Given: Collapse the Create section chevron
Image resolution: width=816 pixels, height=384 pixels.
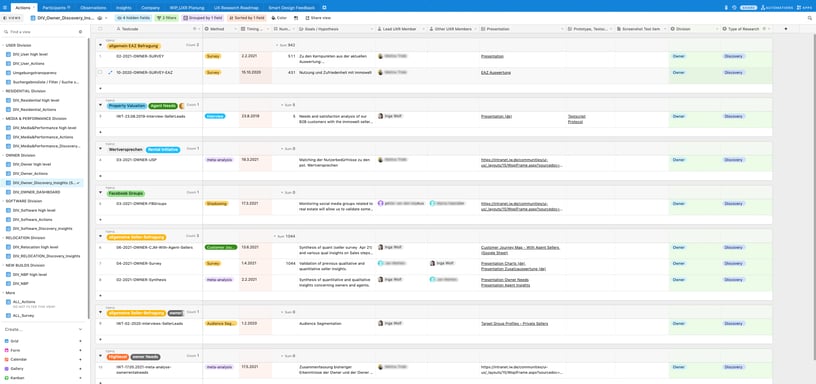Looking at the screenshot, I should pyautogui.click(x=80, y=329).
